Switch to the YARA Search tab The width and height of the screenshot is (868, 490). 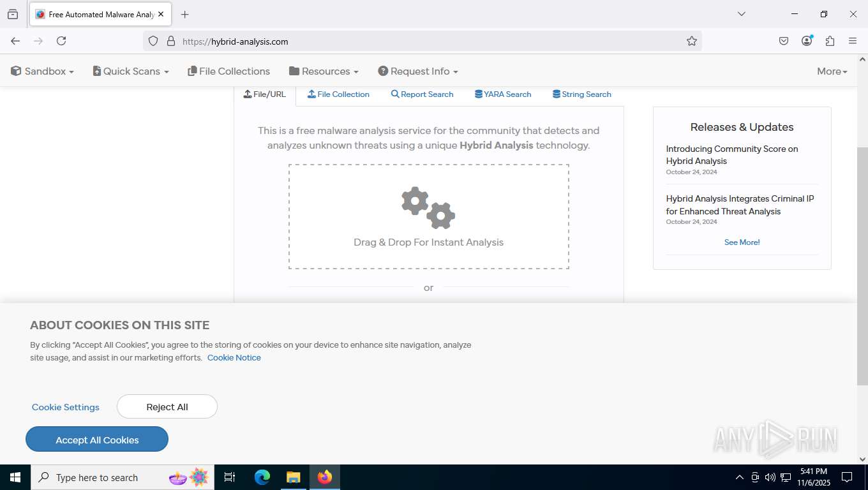(503, 94)
